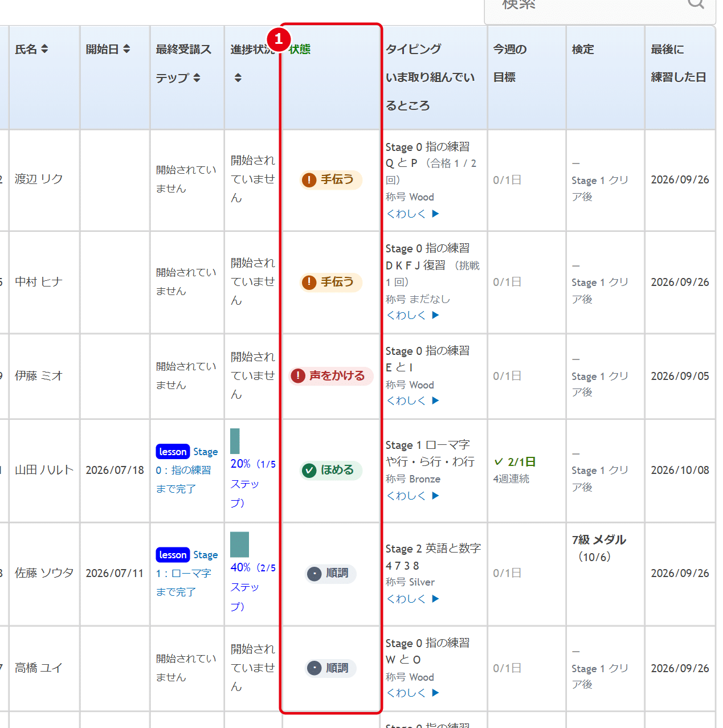Click the start date 2026/07/18
The image size is (723, 728).
(115, 470)
